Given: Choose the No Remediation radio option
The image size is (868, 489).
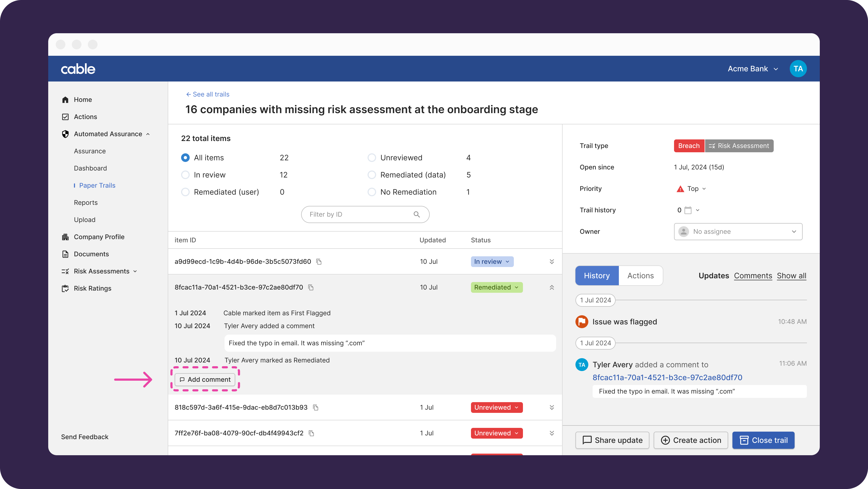Looking at the screenshot, I should pos(372,192).
